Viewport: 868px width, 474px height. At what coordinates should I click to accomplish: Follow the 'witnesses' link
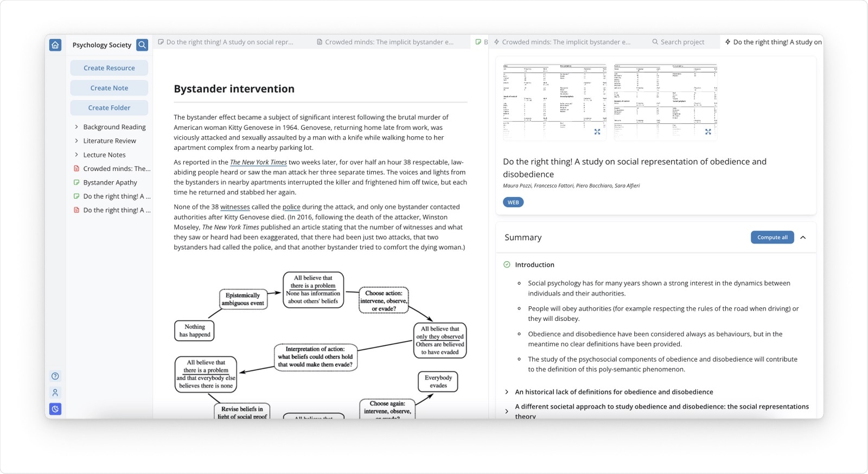235,207
